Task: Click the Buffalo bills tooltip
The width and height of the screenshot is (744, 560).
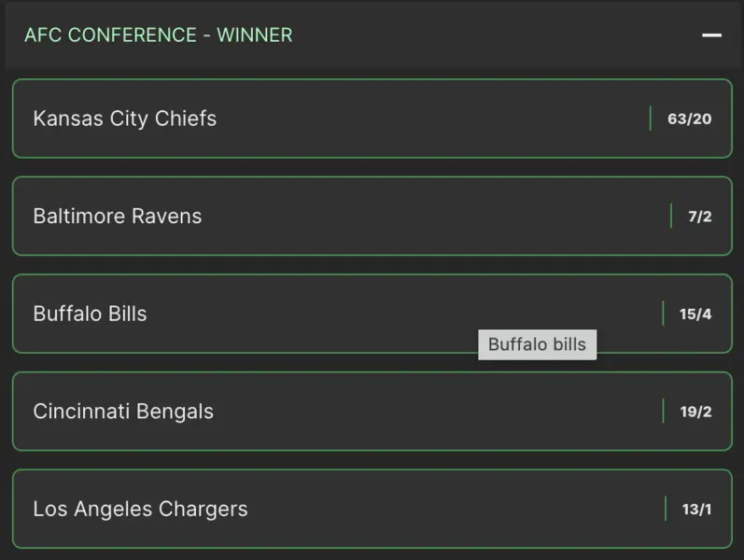Action: point(537,344)
